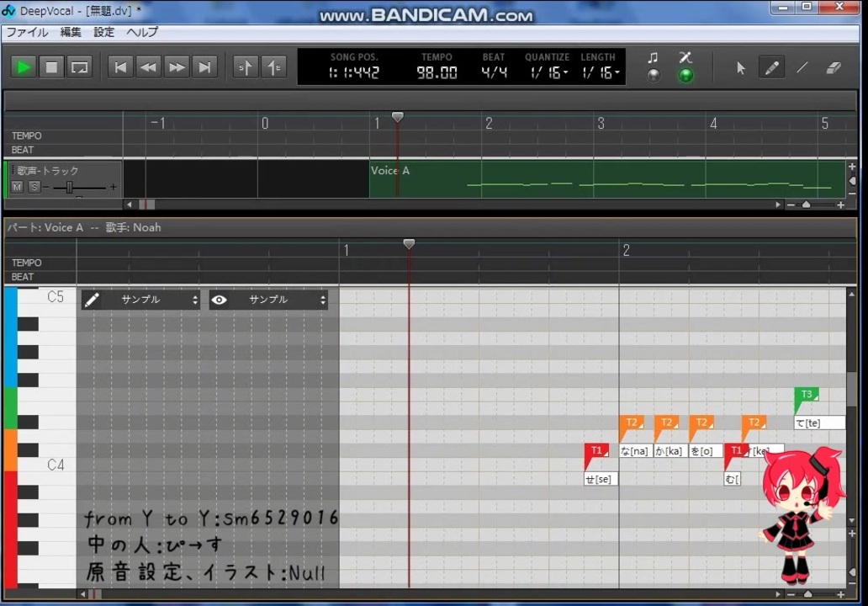868x606 pixels.
Task: Rewind the song position
Action: 148,67
